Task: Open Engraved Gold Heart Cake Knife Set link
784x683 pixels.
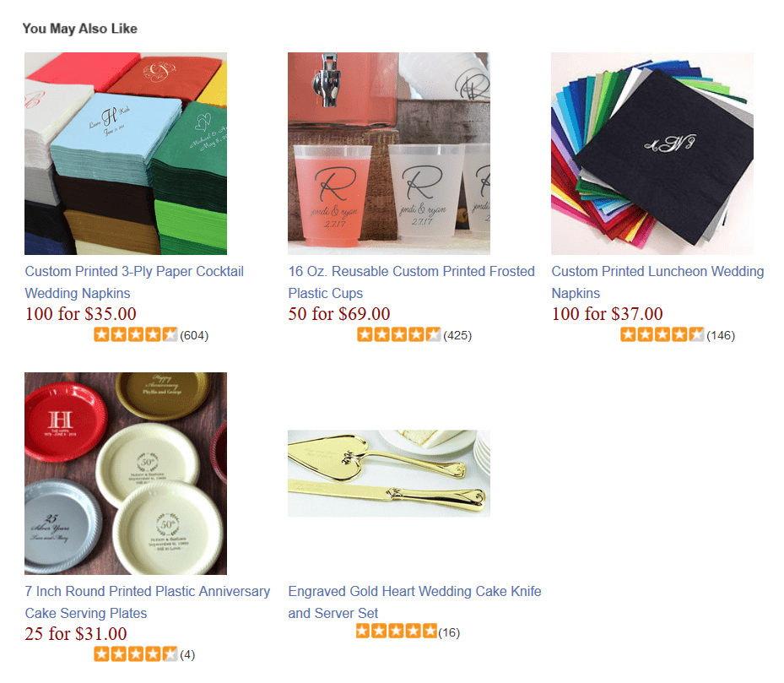Action: click(414, 602)
